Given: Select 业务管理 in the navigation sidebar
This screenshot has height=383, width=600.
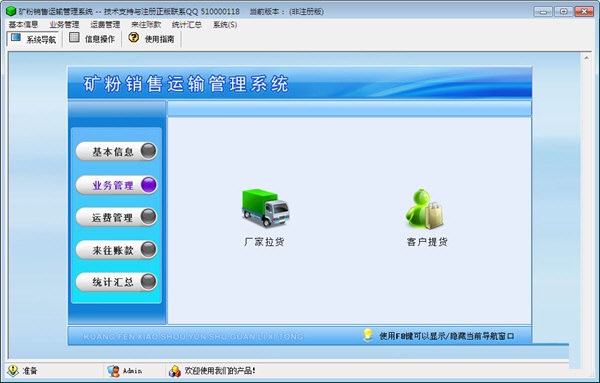Looking at the screenshot, I should coord(116,185).
